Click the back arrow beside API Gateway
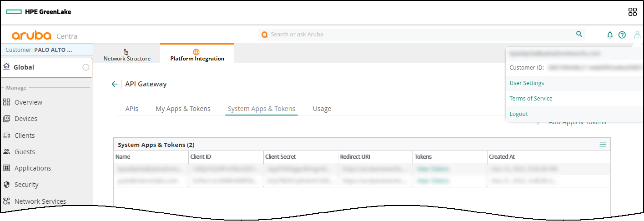Viewport: 644px width, 221px height. point(115,84)
